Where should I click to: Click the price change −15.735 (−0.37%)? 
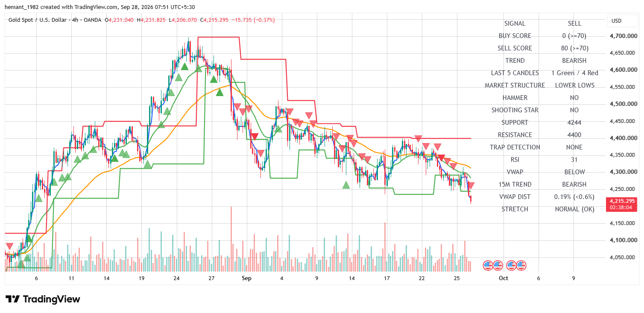(x=253, y=20)
